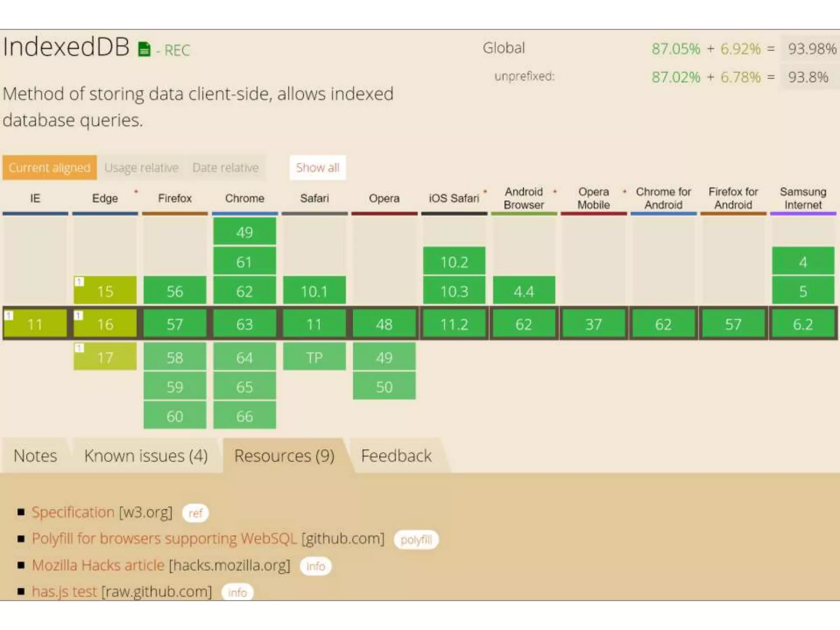This screenshot has height=630, width=840.
Task: Click the current iOS Safari 11.2 cell
Action: coord(454,324)
